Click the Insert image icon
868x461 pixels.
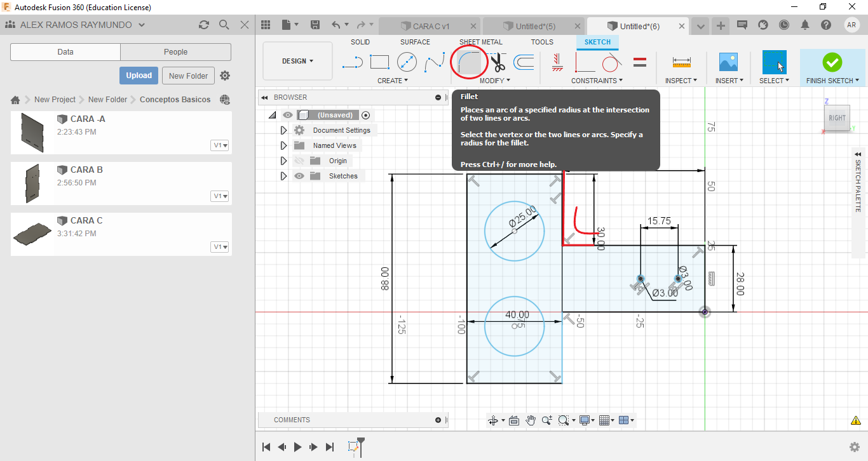(x=728, y=62)
